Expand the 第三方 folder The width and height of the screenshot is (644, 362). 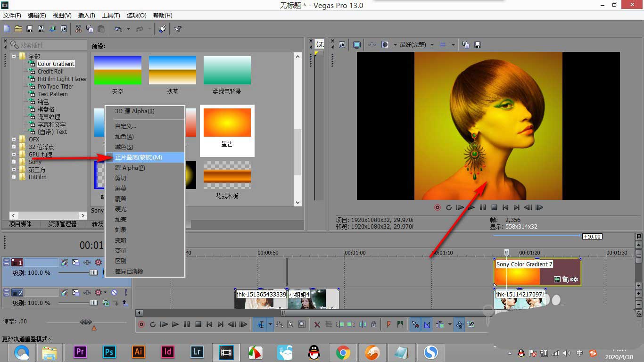(14, 170)
